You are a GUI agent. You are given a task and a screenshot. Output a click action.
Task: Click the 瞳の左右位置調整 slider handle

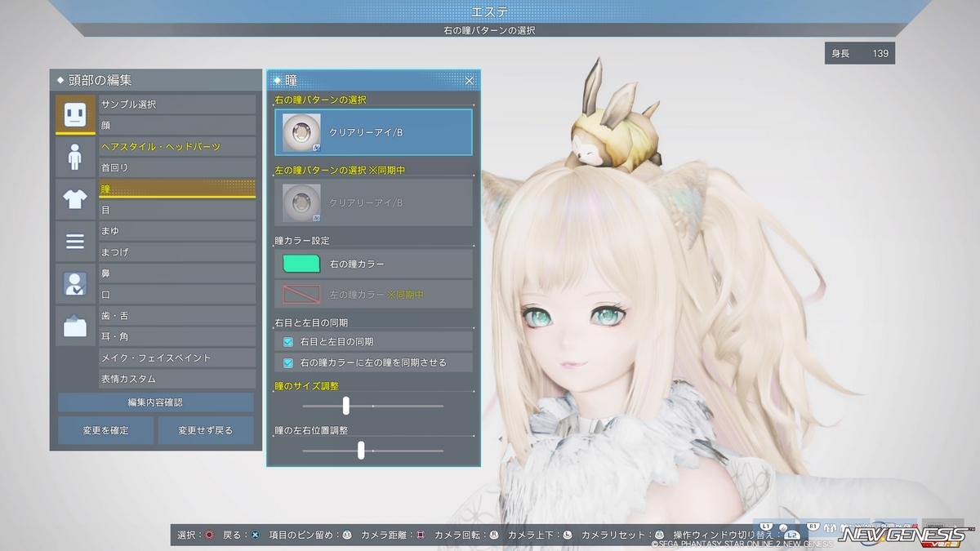[x=361, y=450]
